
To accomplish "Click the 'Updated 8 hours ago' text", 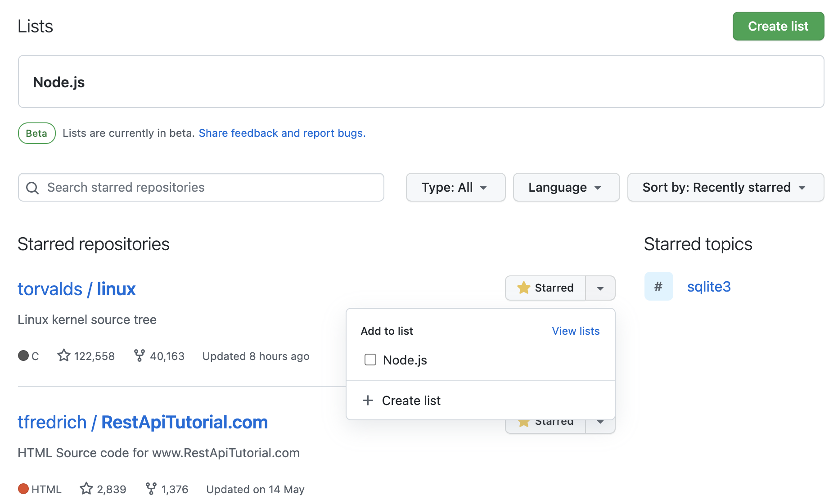I will pos(256,356).
